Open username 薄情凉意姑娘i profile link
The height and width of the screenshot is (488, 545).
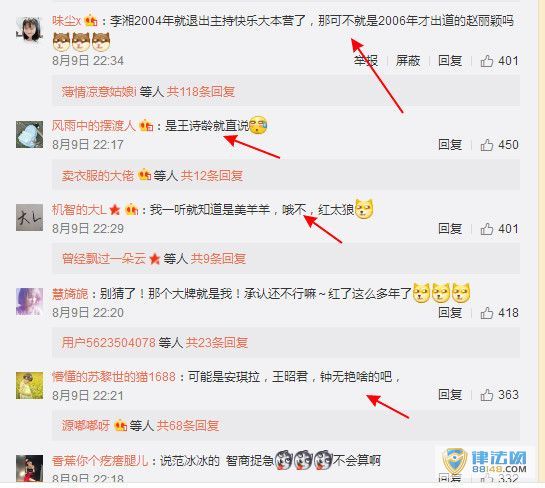pos(99,92)
